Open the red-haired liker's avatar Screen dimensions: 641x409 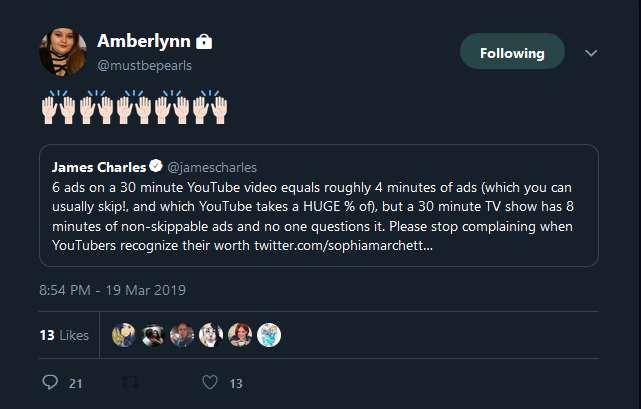(x=240, y=335)
